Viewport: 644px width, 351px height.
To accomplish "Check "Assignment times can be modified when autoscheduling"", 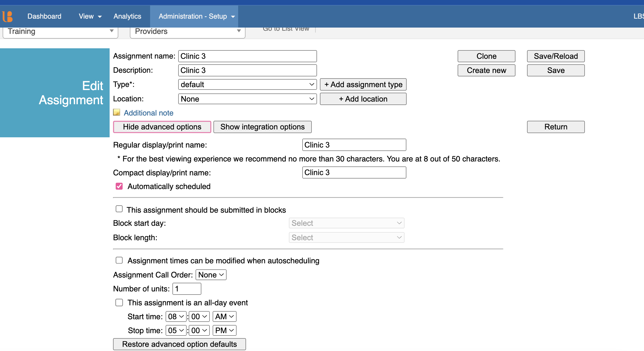I will point(119,260).
